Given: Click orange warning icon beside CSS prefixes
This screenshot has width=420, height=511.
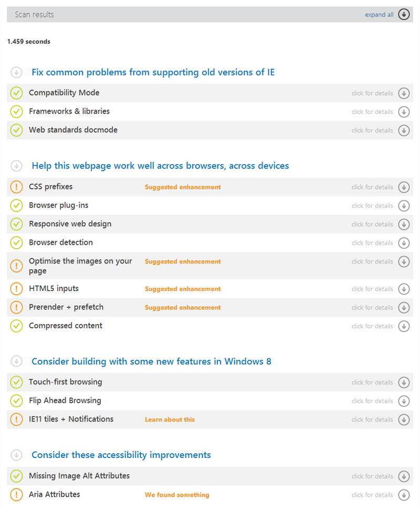Looking at the screenshot, I should pos(16,187).
